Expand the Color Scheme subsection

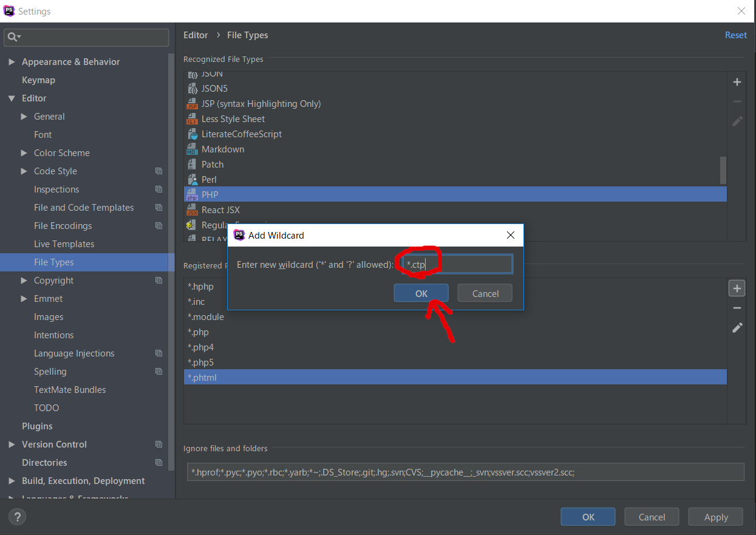24,153
